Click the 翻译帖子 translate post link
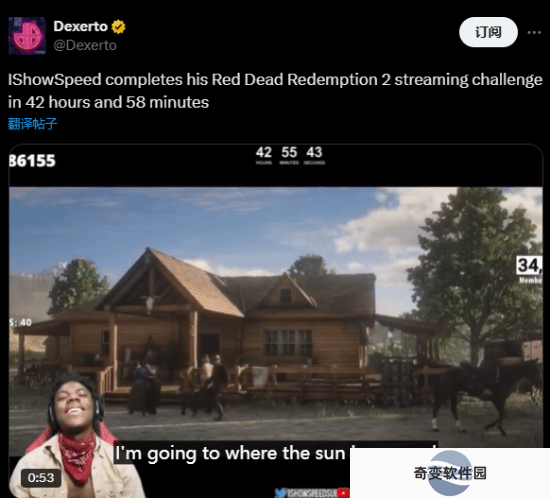550x498 pixels. point(32,123)
